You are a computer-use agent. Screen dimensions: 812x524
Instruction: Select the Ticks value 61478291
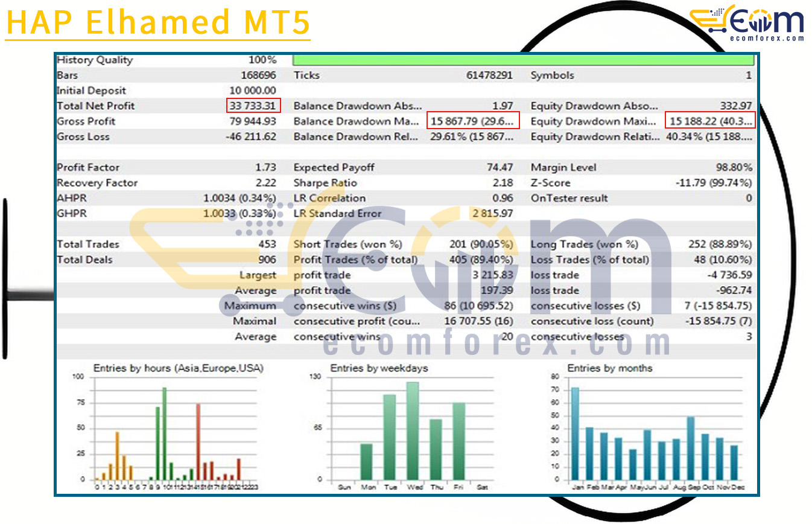[489, 75]
